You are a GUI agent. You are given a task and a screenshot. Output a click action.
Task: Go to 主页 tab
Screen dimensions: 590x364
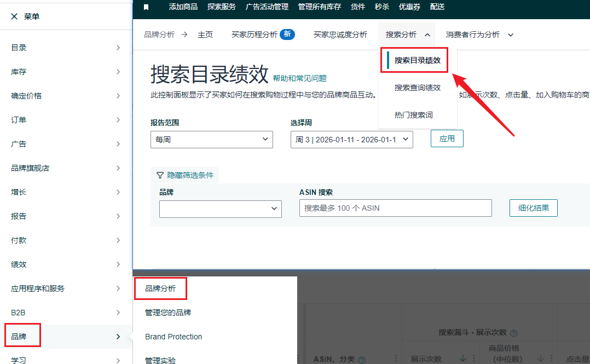205,34
